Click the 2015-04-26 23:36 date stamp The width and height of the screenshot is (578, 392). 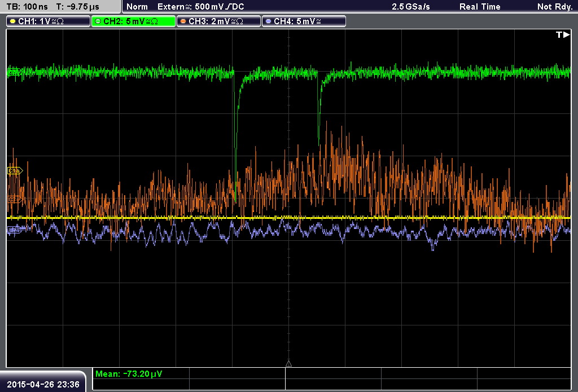(43, 384)
